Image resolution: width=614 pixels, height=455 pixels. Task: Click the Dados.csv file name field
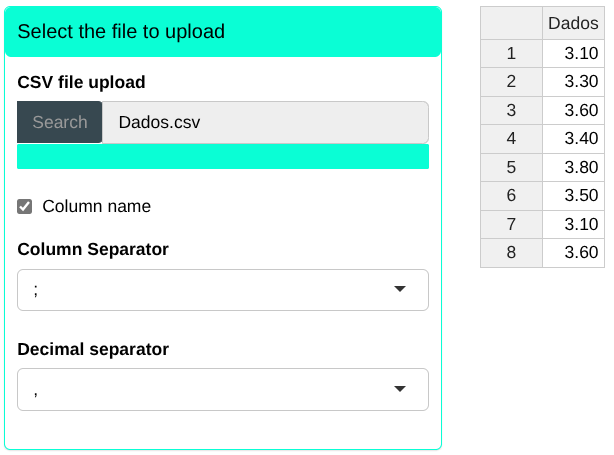click(x=265, y=122)
